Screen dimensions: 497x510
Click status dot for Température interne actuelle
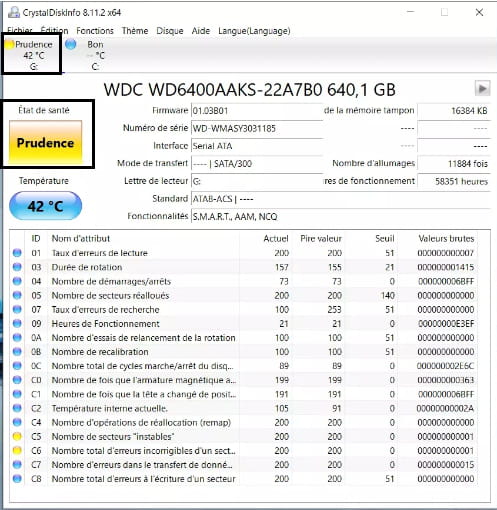point(17,408)
